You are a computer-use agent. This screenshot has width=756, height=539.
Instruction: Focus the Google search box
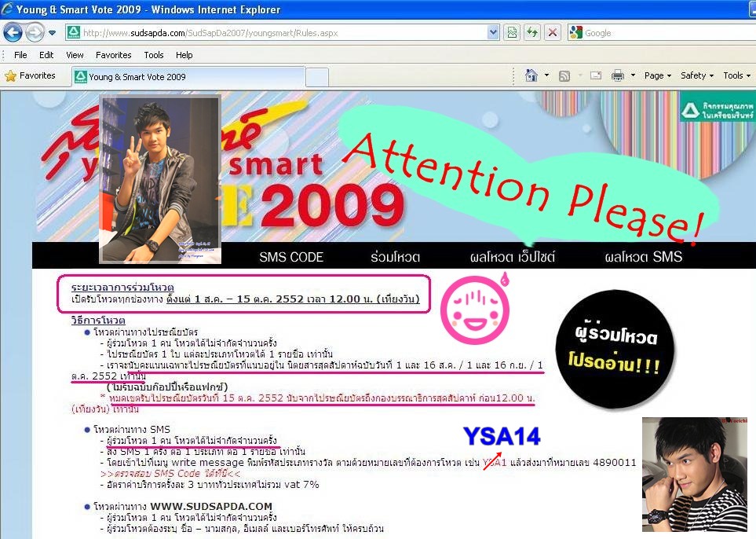point(669,33)
